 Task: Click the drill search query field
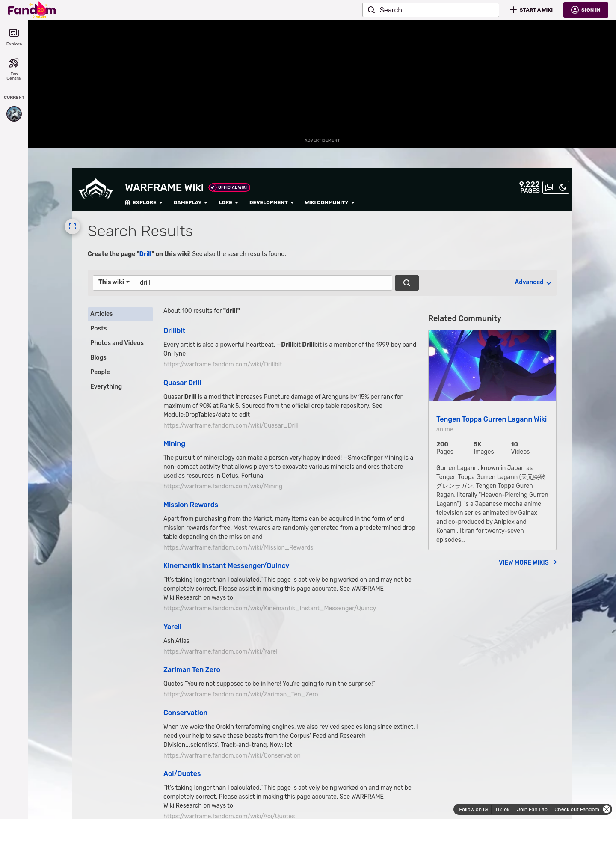pyautogui.click(x=264, y=283)
